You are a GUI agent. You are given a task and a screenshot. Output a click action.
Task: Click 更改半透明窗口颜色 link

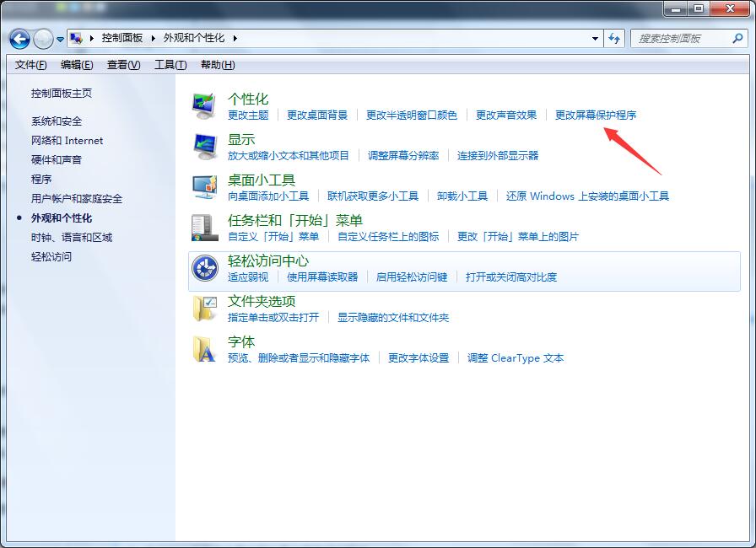coord(411,116)
